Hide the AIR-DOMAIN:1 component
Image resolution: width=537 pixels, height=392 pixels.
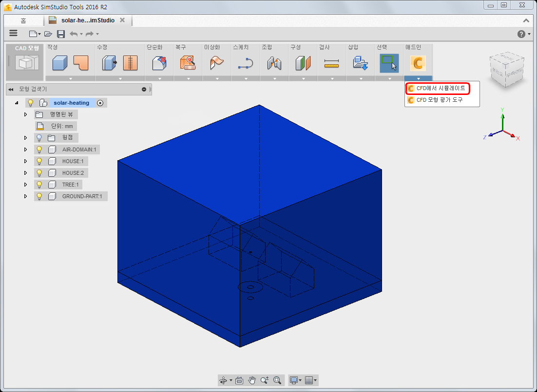click(x=39, y=149)
